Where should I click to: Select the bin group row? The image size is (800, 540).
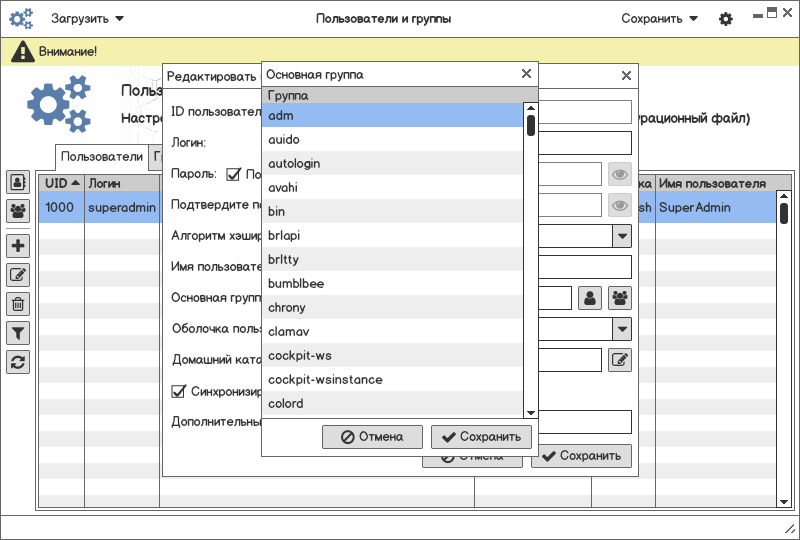pyautogui.click(x=392, y=211)
